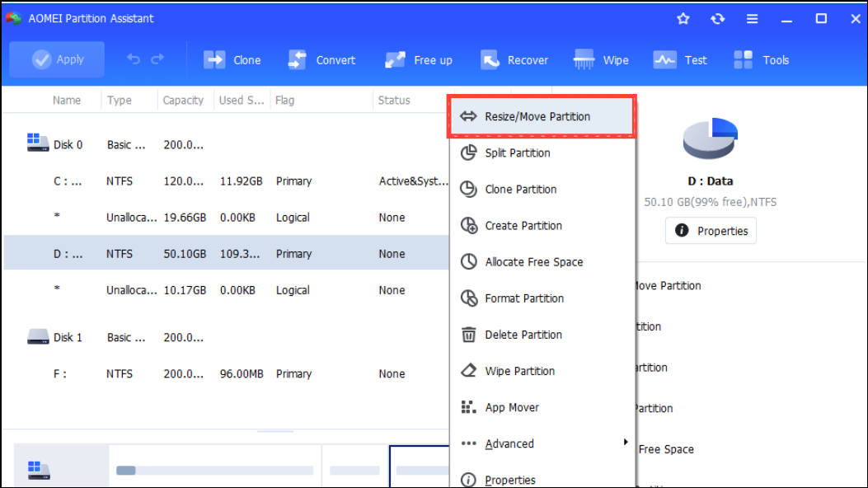This screenshot has height=488, width=868.
Task: Click the D: Data pie chart icon
Action: point(711,138)
